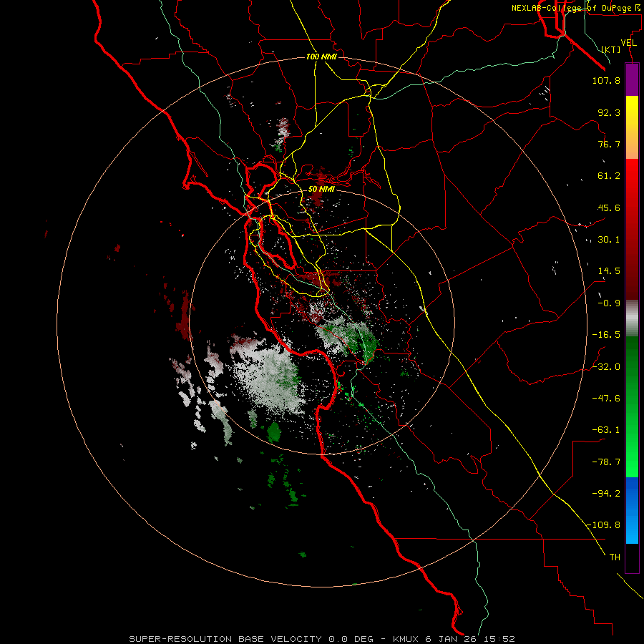Click the Super-Resolution Base Velocity caption
This screenshot has width=644, height=644.
point(321,639)
